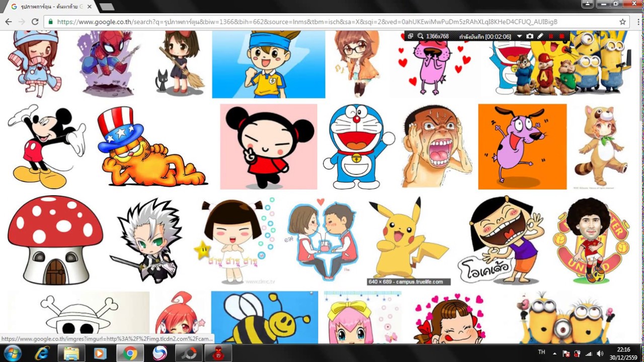Open the blue swirl app in taskbar

(159, 353)
